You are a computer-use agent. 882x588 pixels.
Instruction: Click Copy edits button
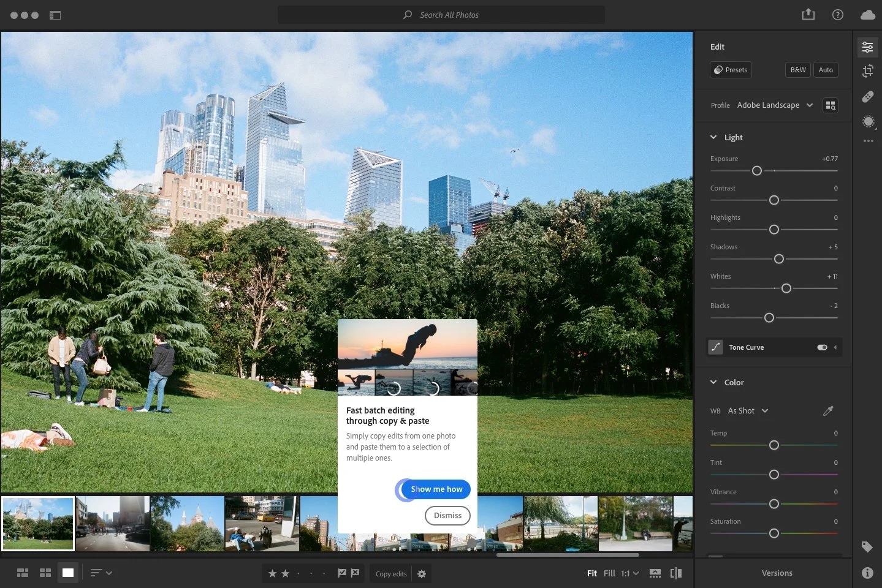tap(391, 574)
